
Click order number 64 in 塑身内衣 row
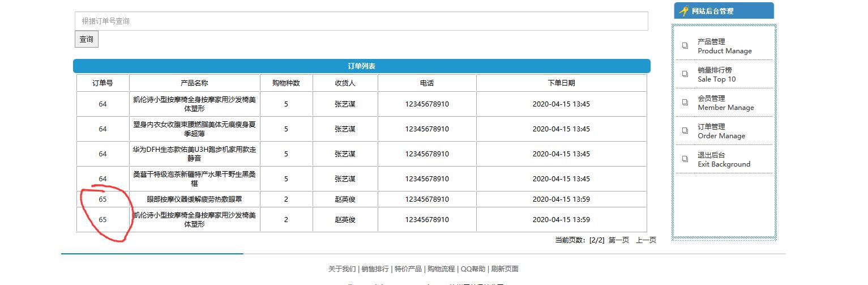(x=102, y=129)
